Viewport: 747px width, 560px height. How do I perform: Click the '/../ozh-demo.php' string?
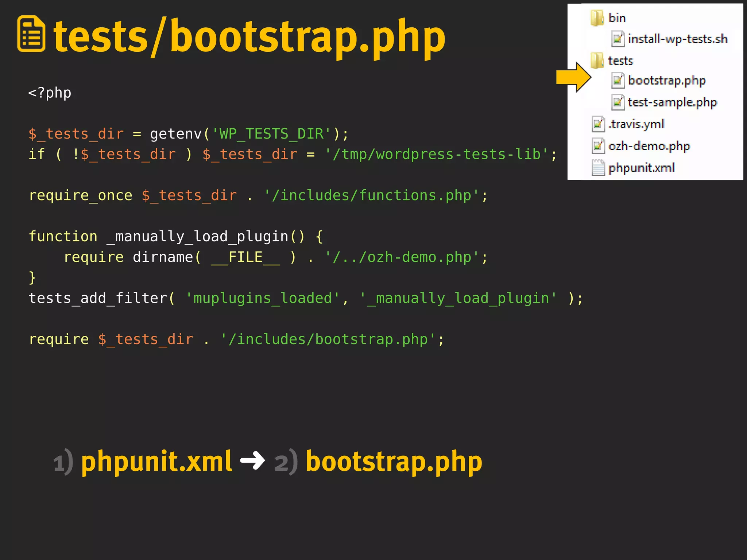pyautogui.click(x=402, y=257)
